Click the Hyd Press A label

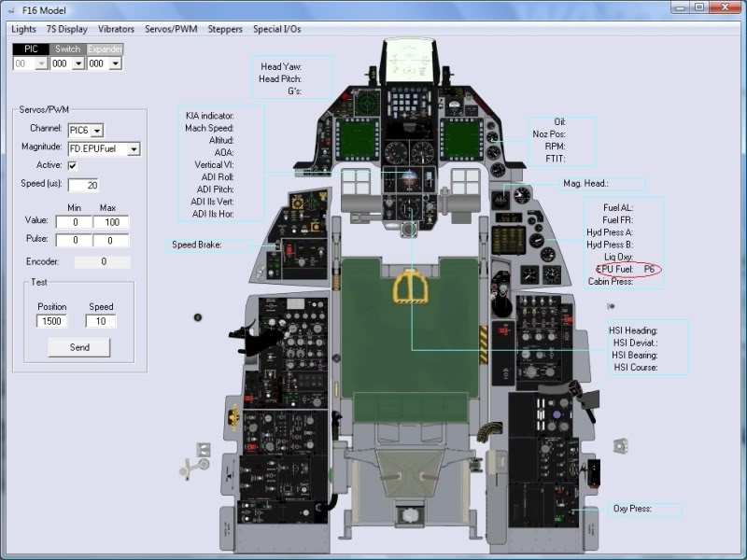point(610,232)
